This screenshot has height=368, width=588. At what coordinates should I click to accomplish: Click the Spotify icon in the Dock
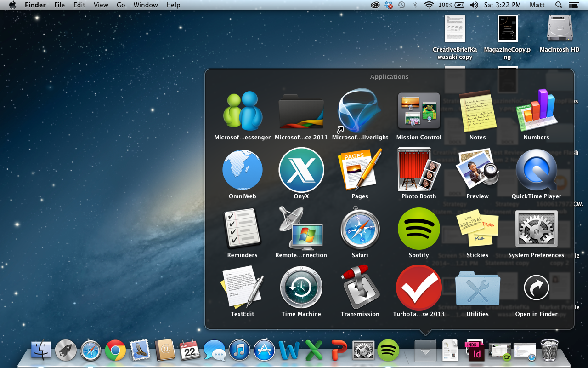(388, 351)
